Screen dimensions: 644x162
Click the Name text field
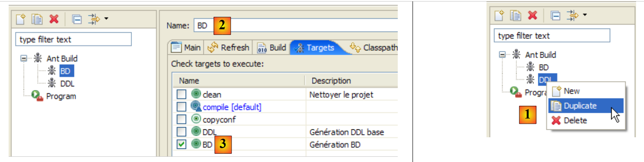[x=301, y=25]
